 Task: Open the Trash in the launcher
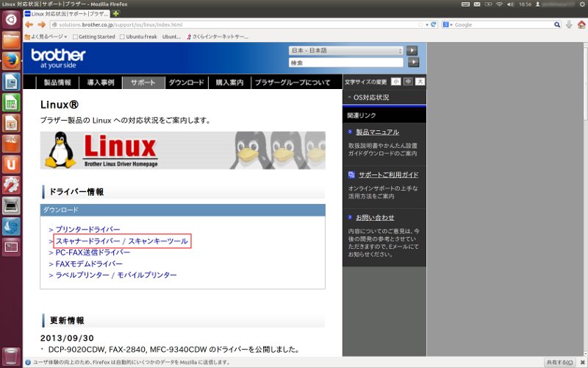coord(11,356)
